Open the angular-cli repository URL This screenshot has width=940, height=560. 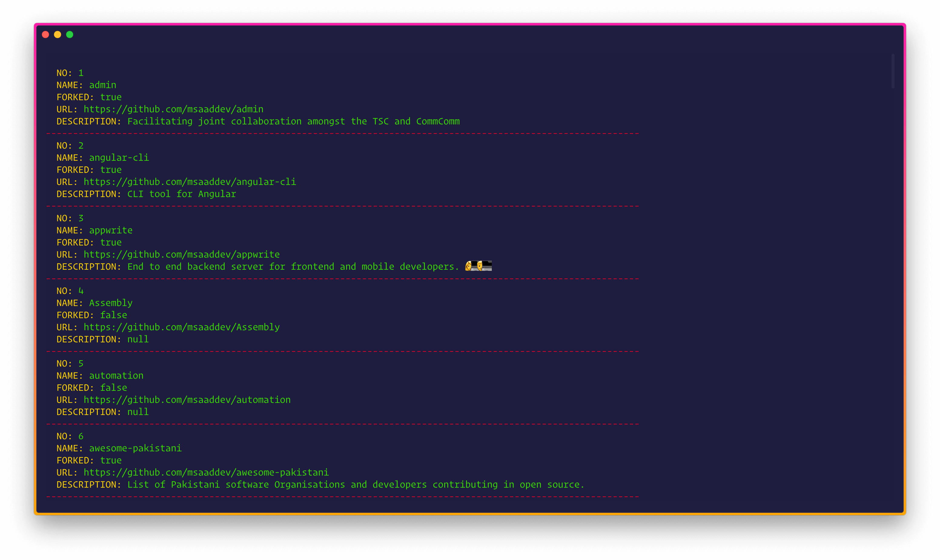coord(190,182)
